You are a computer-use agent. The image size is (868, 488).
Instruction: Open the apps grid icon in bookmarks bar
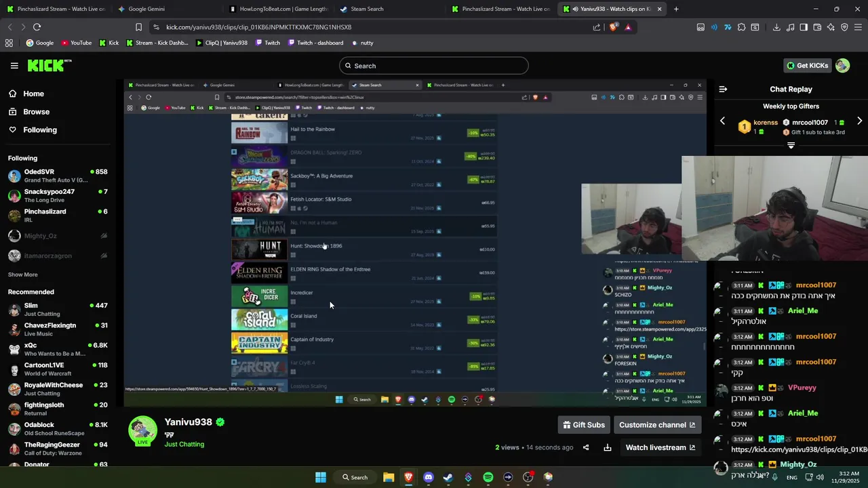click(9, 43)
